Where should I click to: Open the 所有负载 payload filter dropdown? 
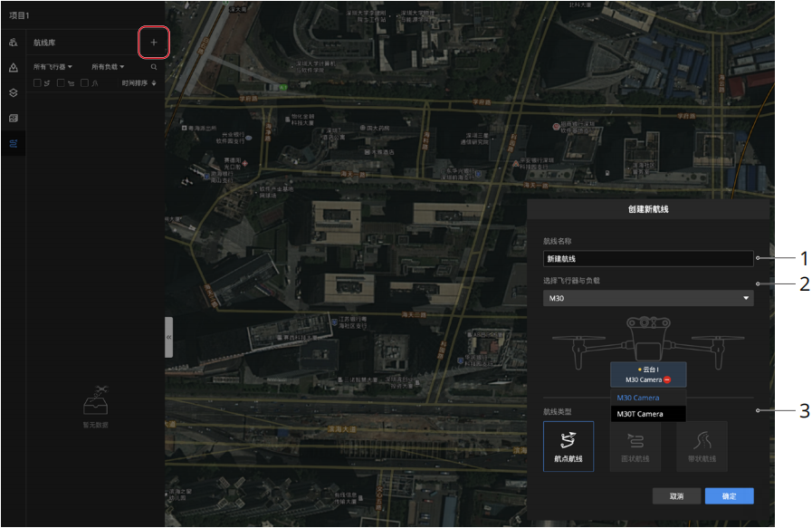coord(108,67)
